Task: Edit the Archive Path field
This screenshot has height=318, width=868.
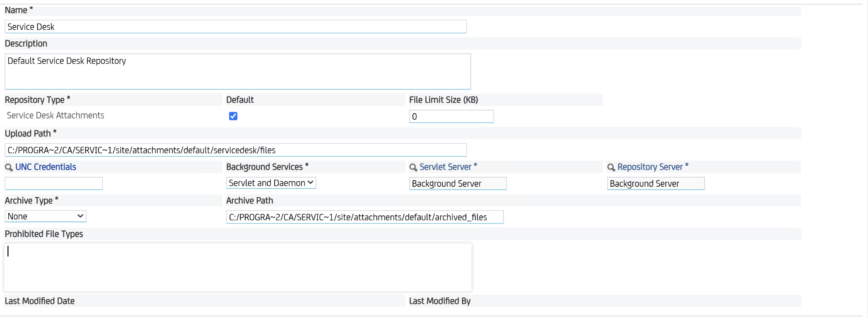Action: [x=364, y=217]
